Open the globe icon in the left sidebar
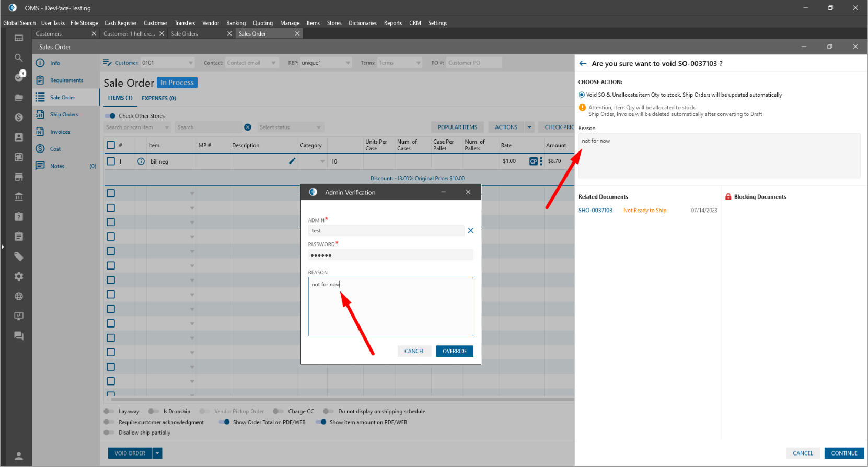 (19, 296)
